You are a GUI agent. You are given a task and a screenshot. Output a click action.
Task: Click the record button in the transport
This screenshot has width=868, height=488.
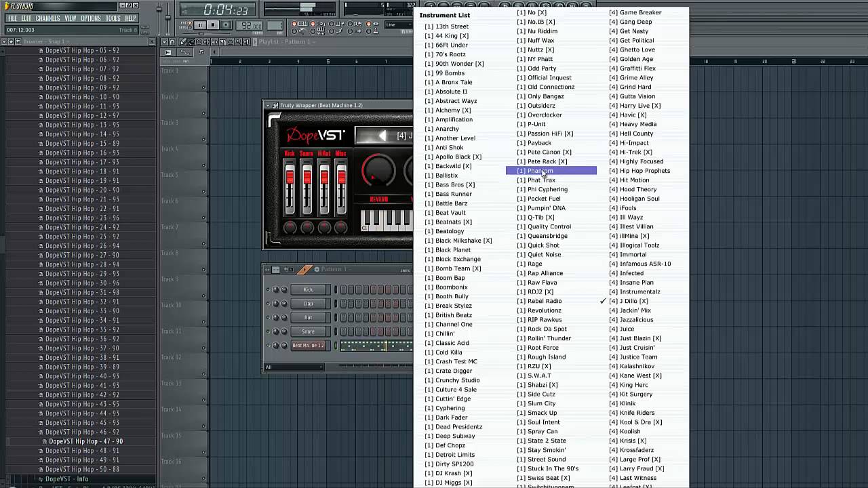[226, 25]
